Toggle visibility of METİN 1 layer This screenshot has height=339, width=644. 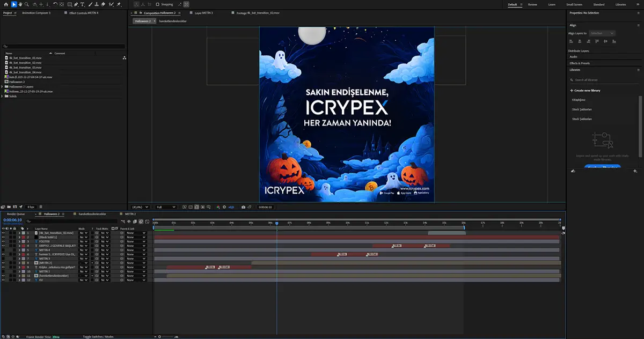tap(3, 271)
